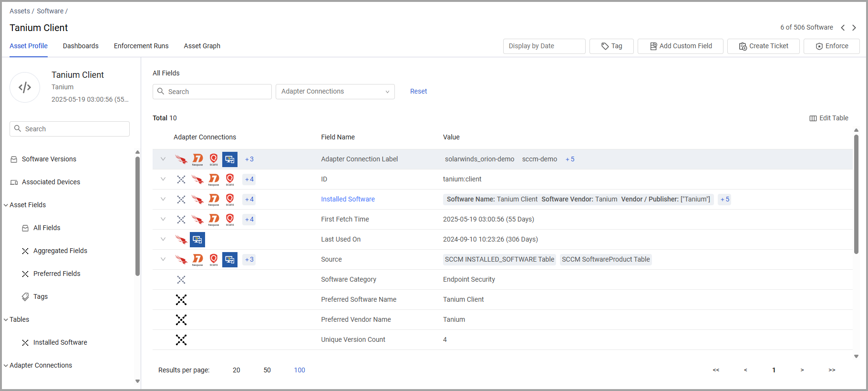Focus the sidebar search field
Image resolution: width=868 pixels, height=391 pixels.
70,129
